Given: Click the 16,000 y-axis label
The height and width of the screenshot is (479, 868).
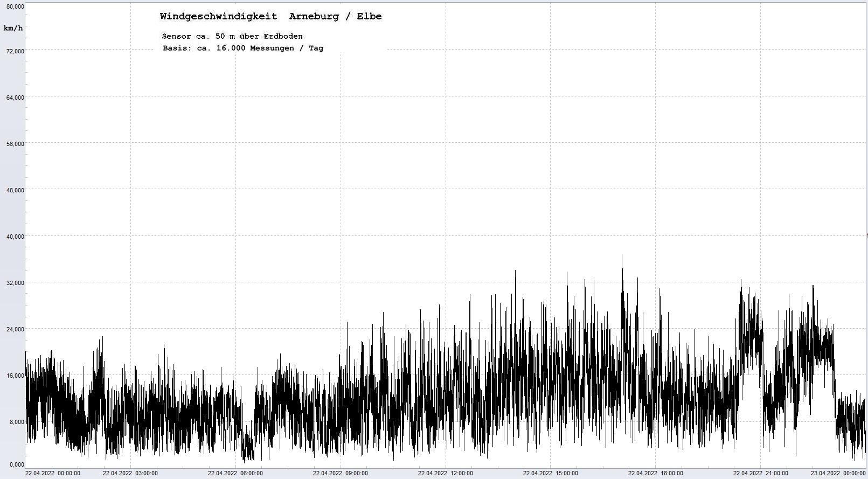Looking at the screenshot, I should pyautogui.click(x=13, y=376).
